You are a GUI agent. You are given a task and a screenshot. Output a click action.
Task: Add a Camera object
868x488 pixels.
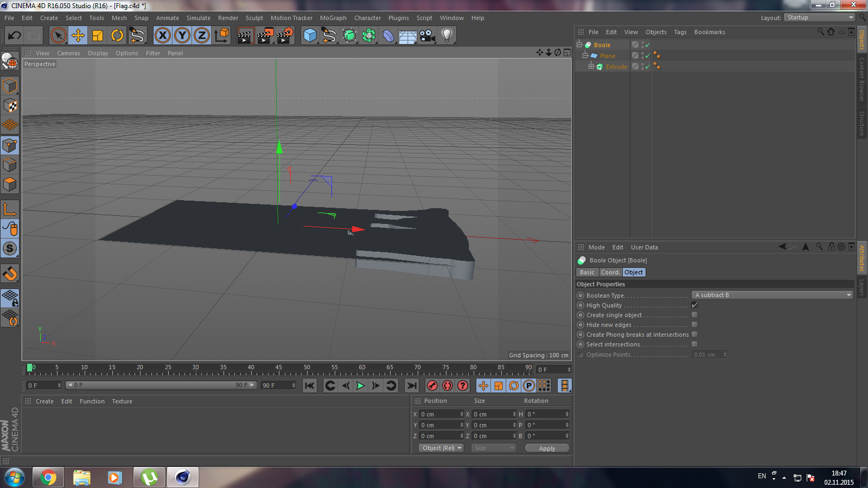(x=427, y=36)
